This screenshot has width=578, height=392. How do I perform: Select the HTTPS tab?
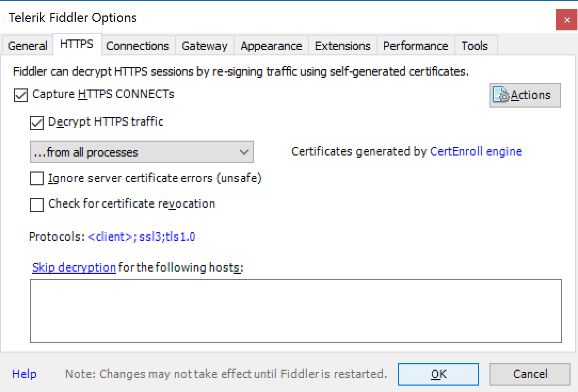[77, 45]
